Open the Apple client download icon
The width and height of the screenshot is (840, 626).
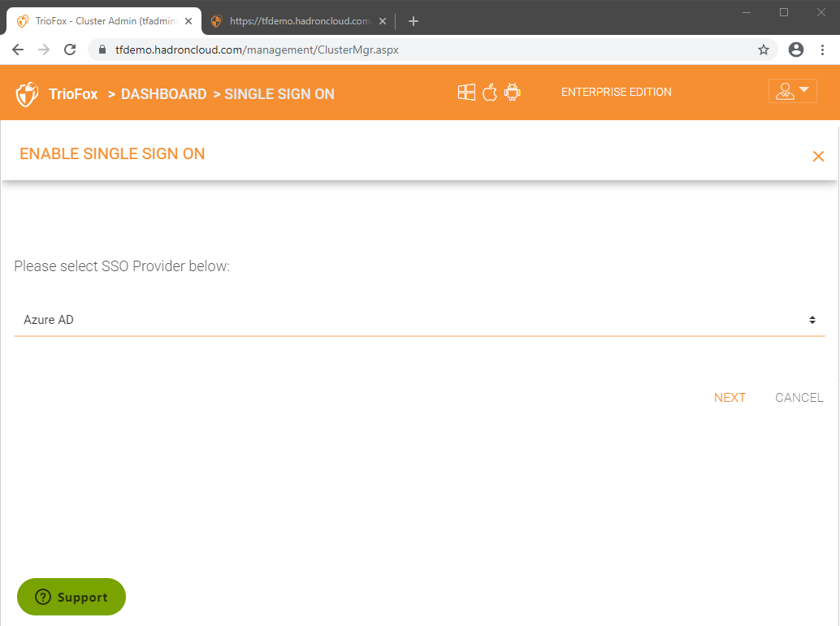tap(490, 92)
